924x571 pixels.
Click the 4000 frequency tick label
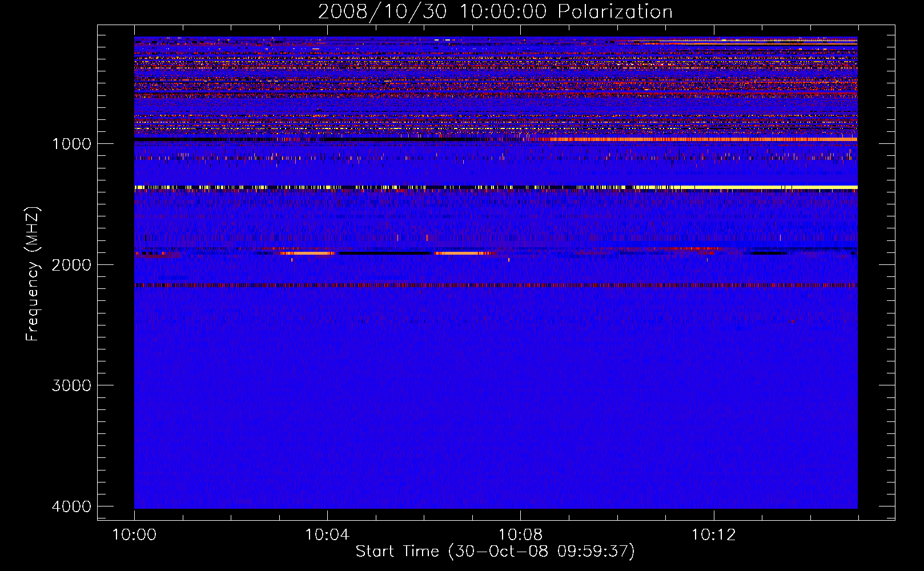tap(72, 506)
